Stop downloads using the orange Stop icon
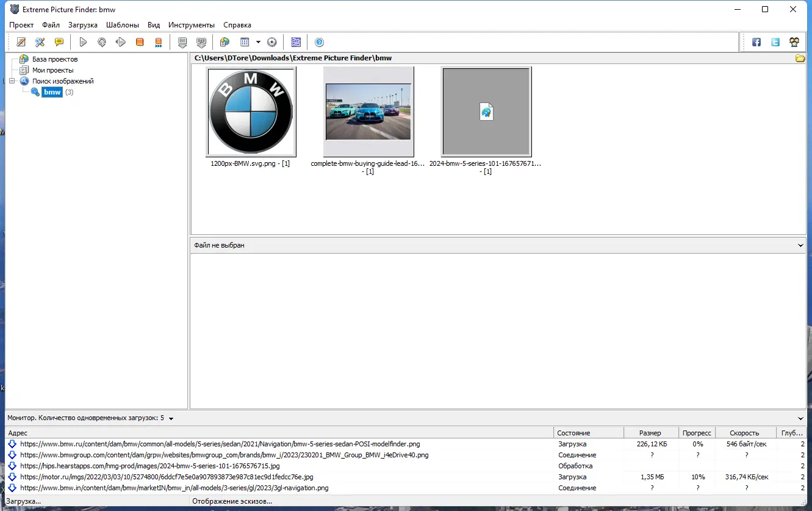 tap(139, 42)
